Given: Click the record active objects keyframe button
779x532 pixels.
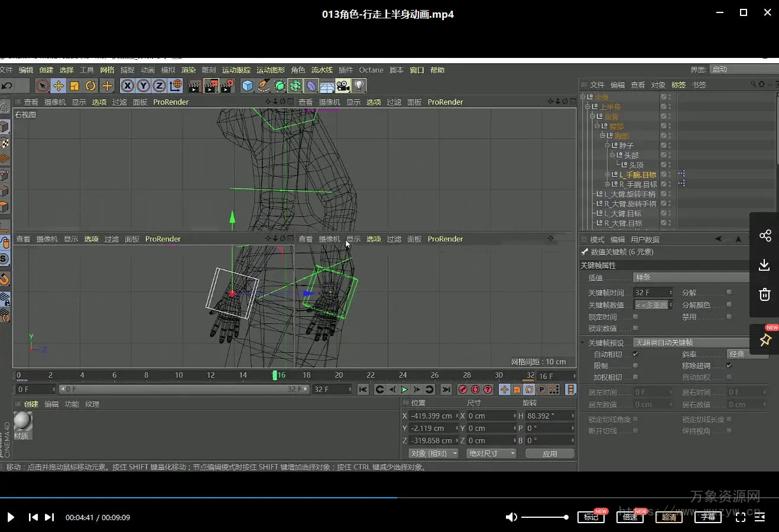Looking at the screenshot, I should click(462, 390).
